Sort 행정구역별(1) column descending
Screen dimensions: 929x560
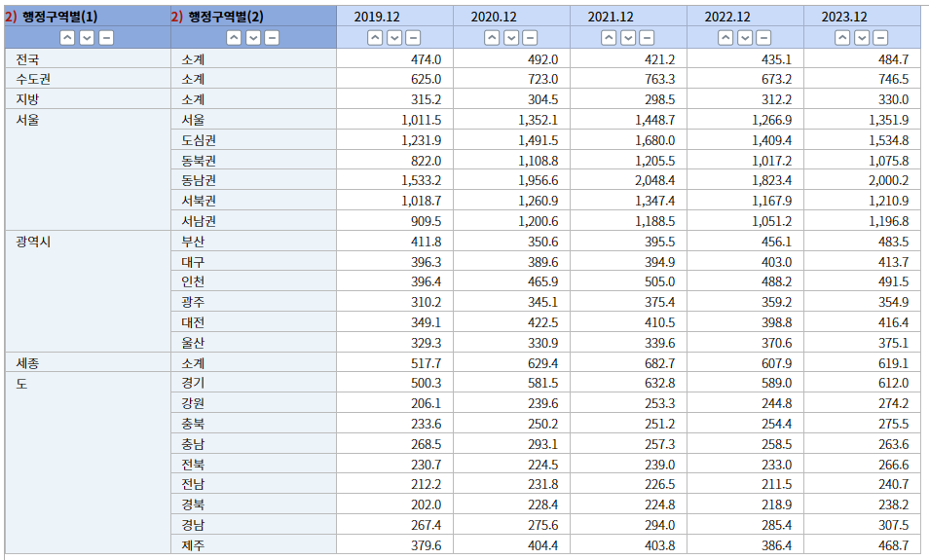(87, 38)
